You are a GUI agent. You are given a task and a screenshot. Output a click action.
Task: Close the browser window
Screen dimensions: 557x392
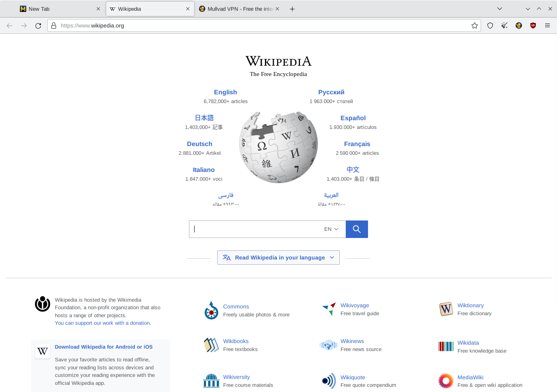(x=550, y=9)
